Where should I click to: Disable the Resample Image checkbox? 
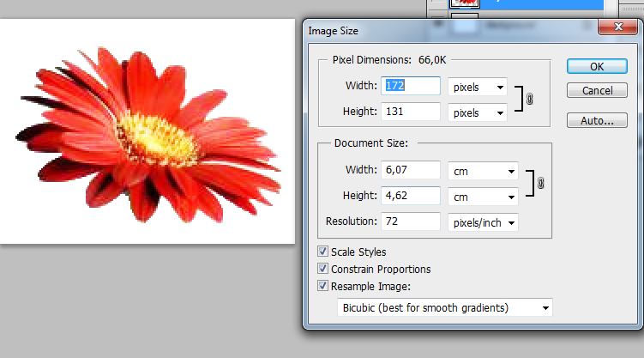[x=322, y=287]
